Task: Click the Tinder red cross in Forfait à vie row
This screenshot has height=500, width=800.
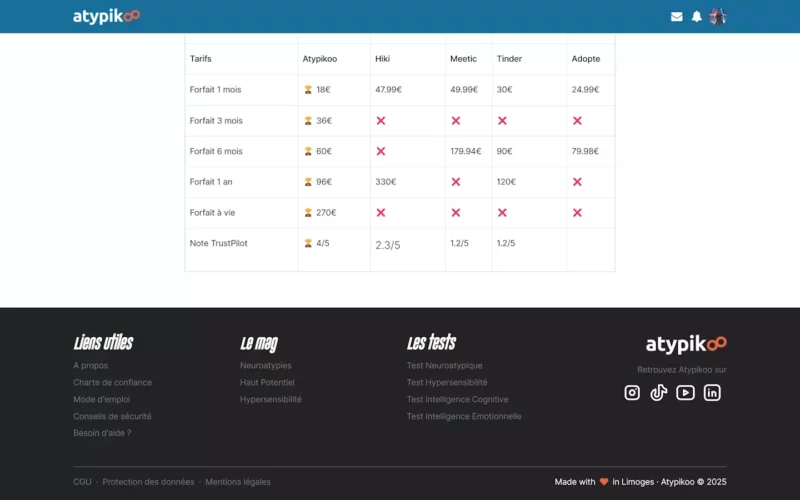Action: coord(503,213)
